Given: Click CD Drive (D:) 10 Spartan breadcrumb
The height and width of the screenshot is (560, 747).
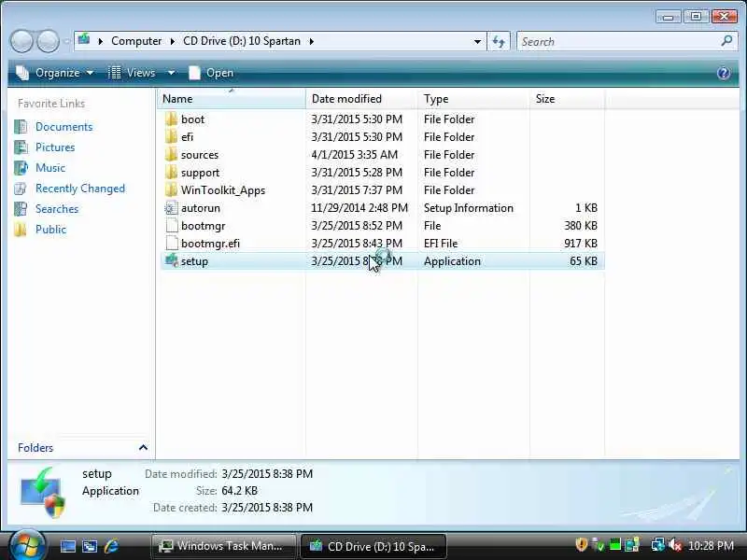Looking at the screenshot, I should point(242,41).
